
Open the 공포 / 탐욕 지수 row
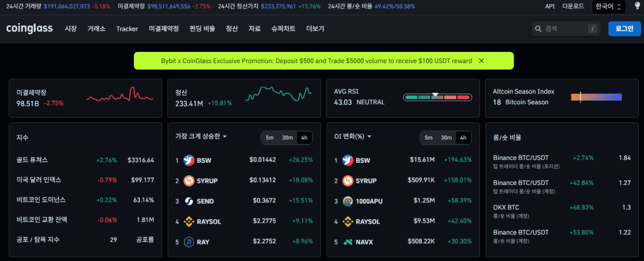(x=85, y=240)
